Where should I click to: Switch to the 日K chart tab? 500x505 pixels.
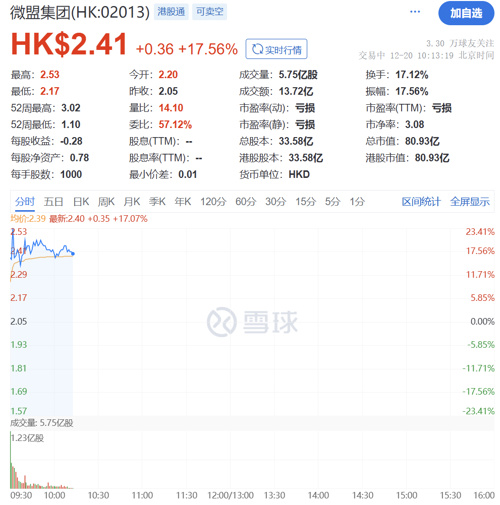pos(81,202)
